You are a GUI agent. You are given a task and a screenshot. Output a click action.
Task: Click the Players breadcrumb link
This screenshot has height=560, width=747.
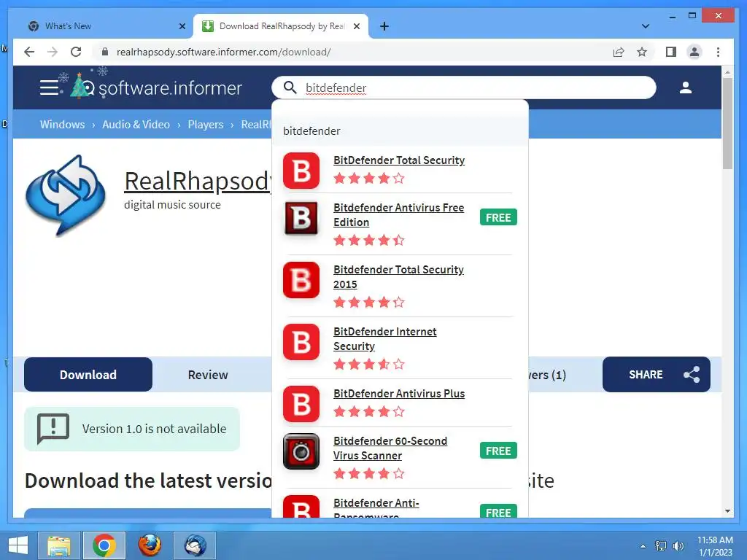tap(205, 124)
